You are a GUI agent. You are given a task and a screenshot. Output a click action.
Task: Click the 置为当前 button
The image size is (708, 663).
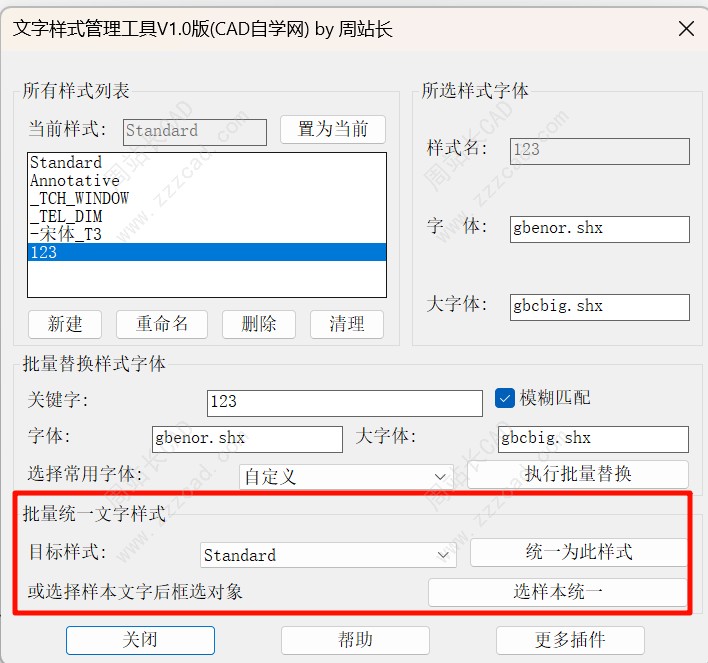tap(332, 129)
